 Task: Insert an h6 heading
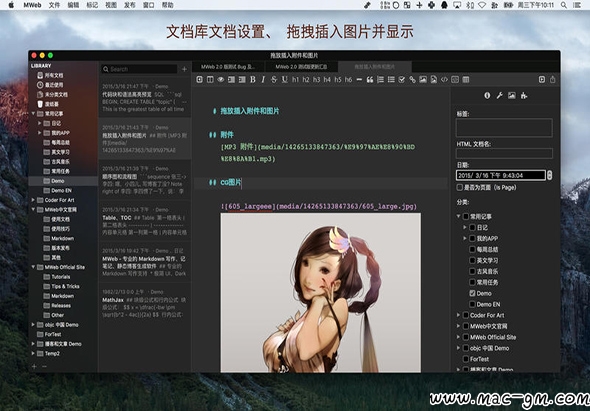[348, 79]
